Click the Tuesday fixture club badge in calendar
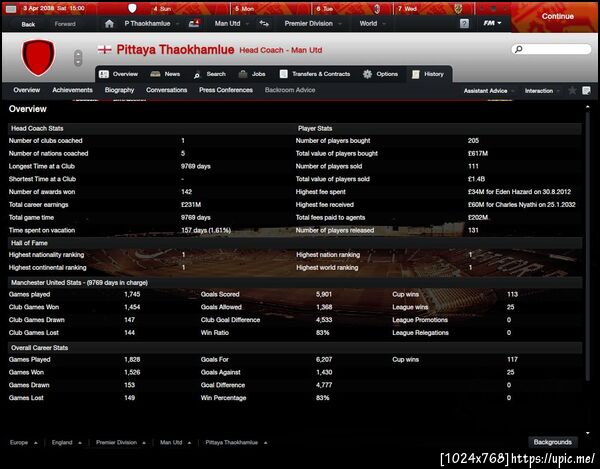The image size is (600, 469). click(x=377, y=8)
